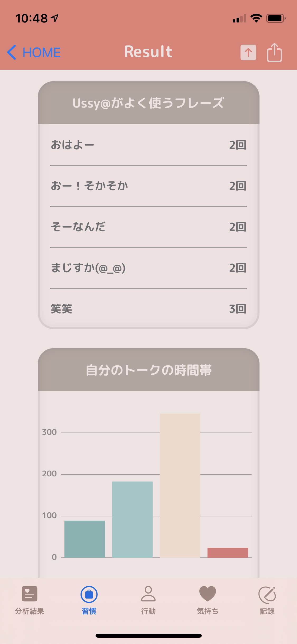Tap the そーなんだ phrase row

tap(148, 227)
